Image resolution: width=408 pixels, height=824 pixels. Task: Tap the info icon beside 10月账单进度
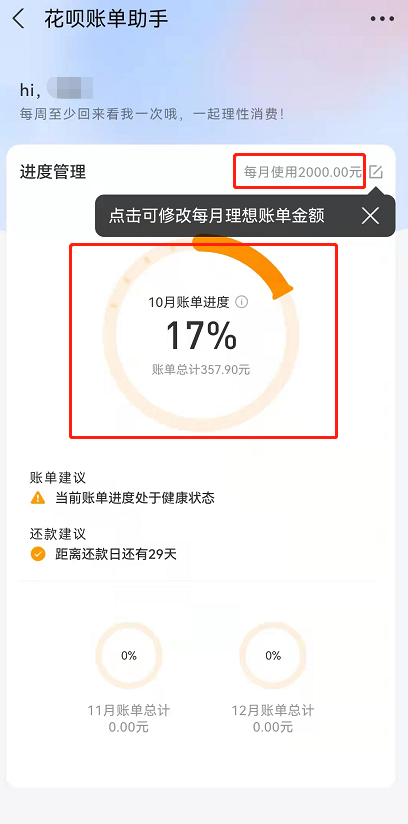coord(241,302)
